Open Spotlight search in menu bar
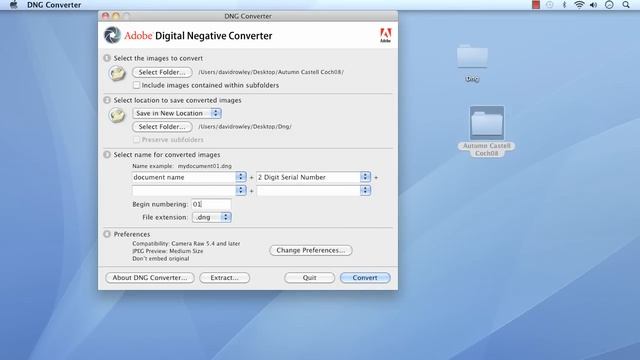640x360 pixels. (626, 4)
